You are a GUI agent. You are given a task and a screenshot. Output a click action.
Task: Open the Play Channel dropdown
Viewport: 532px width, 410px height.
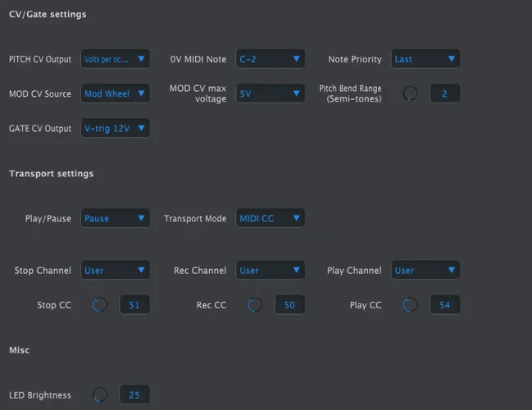(425, 270)
